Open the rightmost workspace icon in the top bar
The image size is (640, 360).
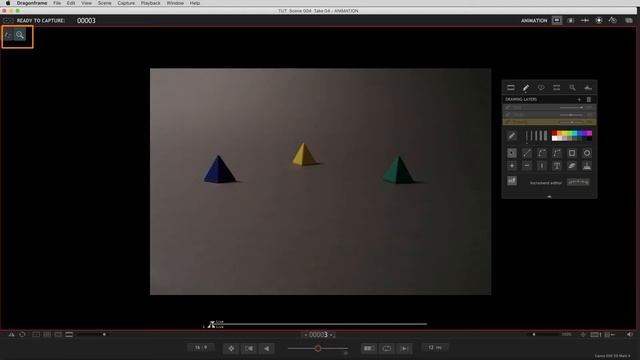(x=629, y=20)
